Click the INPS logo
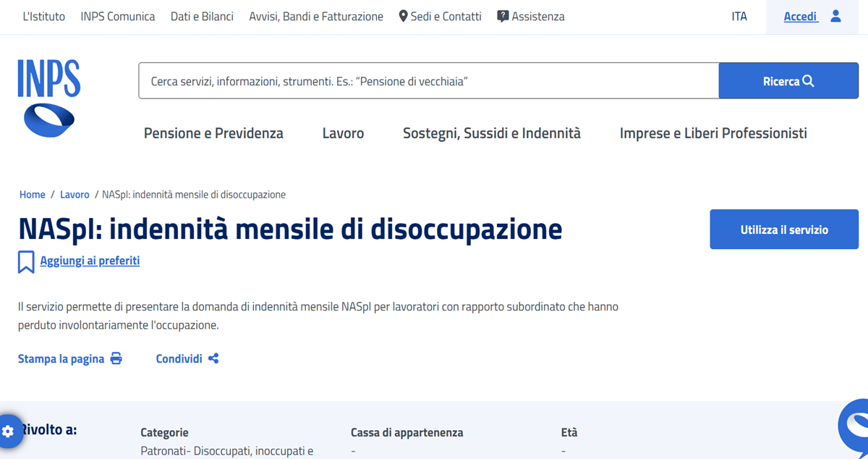 coord(48,98)
